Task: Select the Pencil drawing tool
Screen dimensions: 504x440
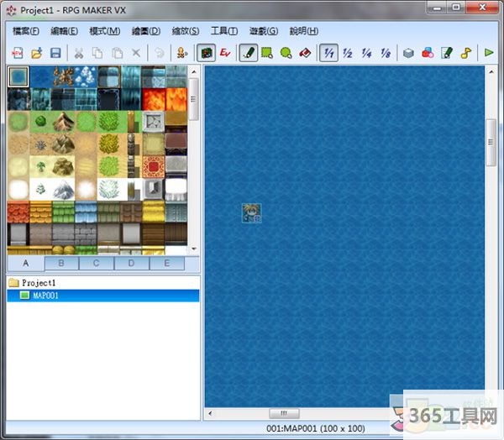Action: (249, 52)
